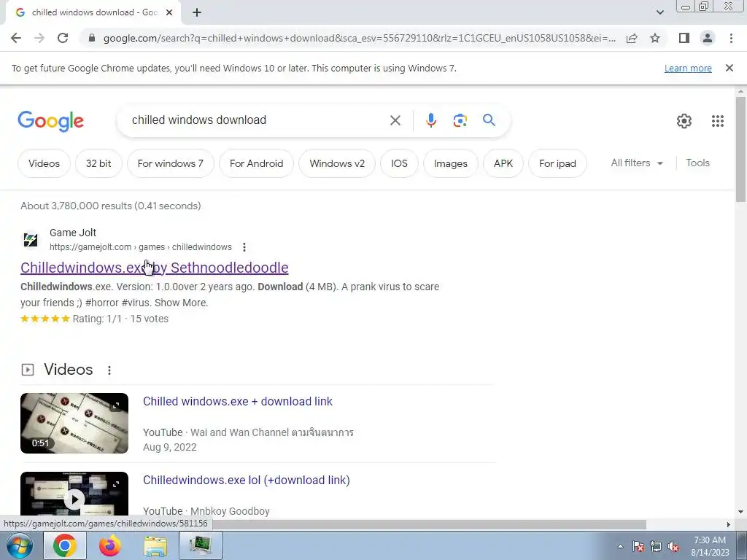Show hidden tray icons arrow
The image size is (747, 560).
(620, 546)
